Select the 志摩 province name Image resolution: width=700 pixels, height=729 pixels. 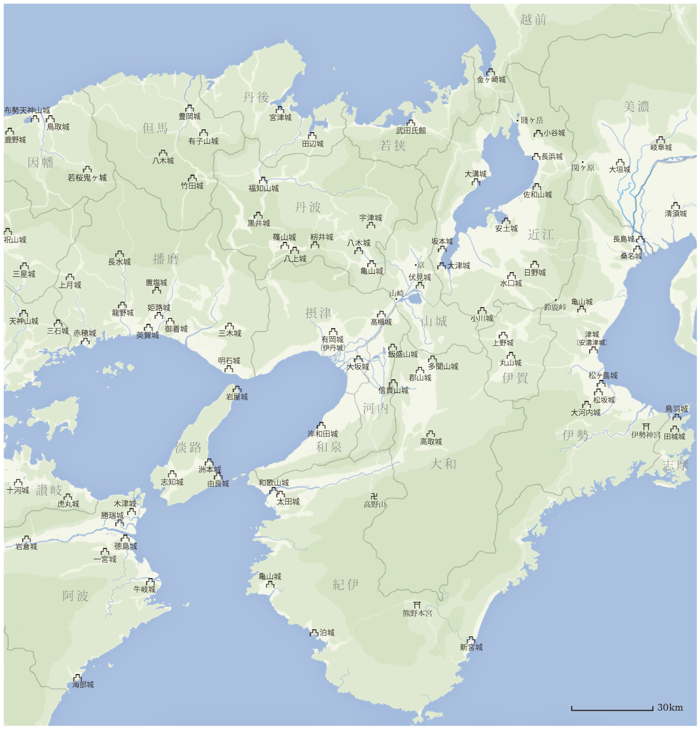[x=675, y=466]
